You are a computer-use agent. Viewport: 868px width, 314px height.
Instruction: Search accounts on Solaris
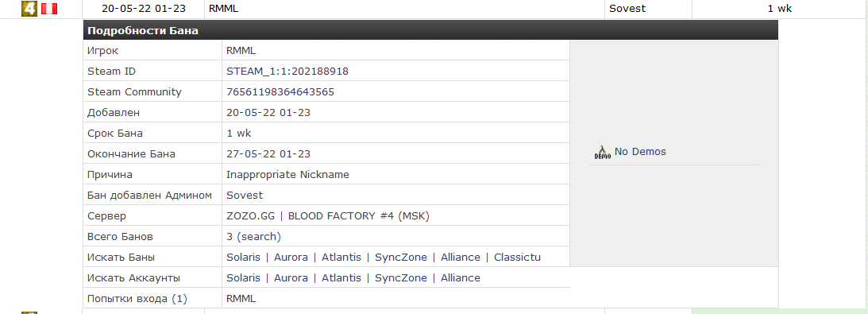tap(243, 277)
